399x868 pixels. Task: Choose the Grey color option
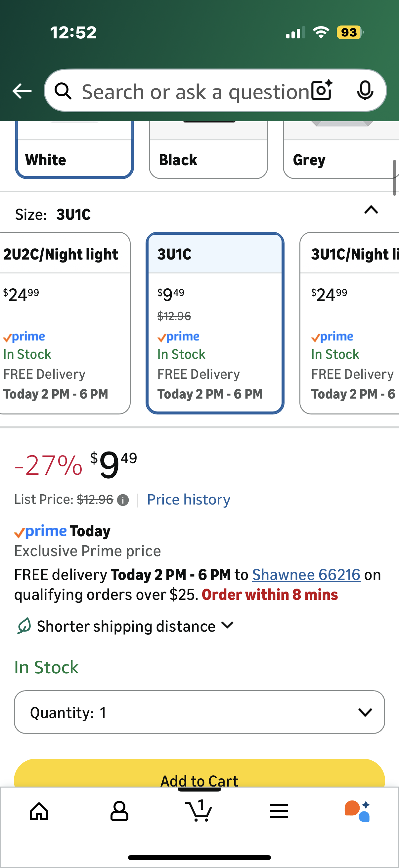point(341,158)
